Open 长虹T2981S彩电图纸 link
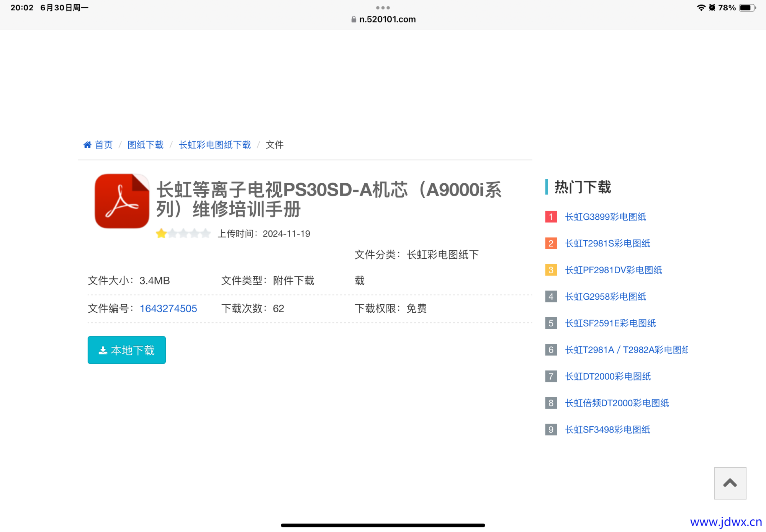Viewport: 766px width, 532px height. (608, 243)
